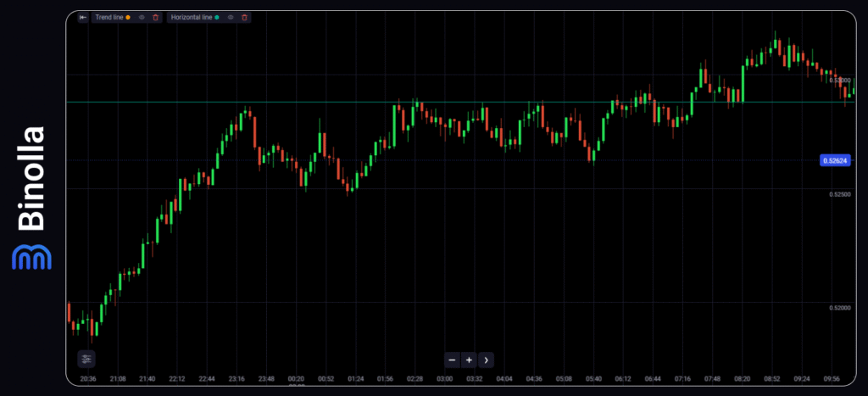Select the Trend line label
The width and height of the screenshot is (868, 396).
[x=108, y=17]
